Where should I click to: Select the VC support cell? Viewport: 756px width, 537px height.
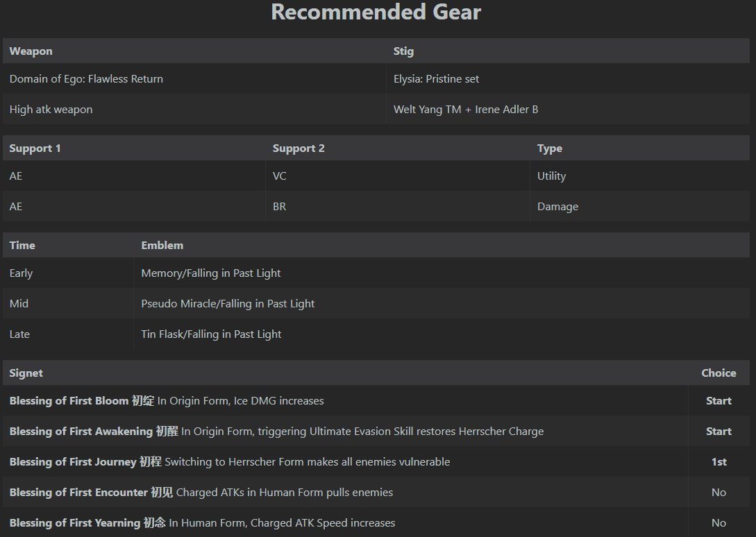(x=280, y=176)
